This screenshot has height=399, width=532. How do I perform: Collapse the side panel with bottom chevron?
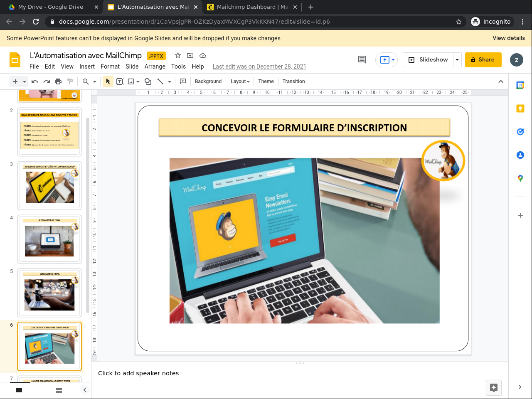520,387
